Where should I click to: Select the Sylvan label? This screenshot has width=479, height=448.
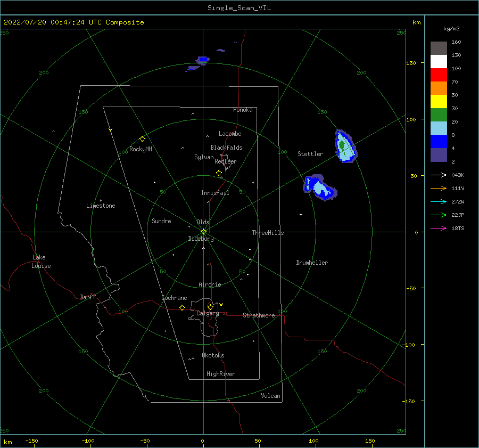click(204, 157)
